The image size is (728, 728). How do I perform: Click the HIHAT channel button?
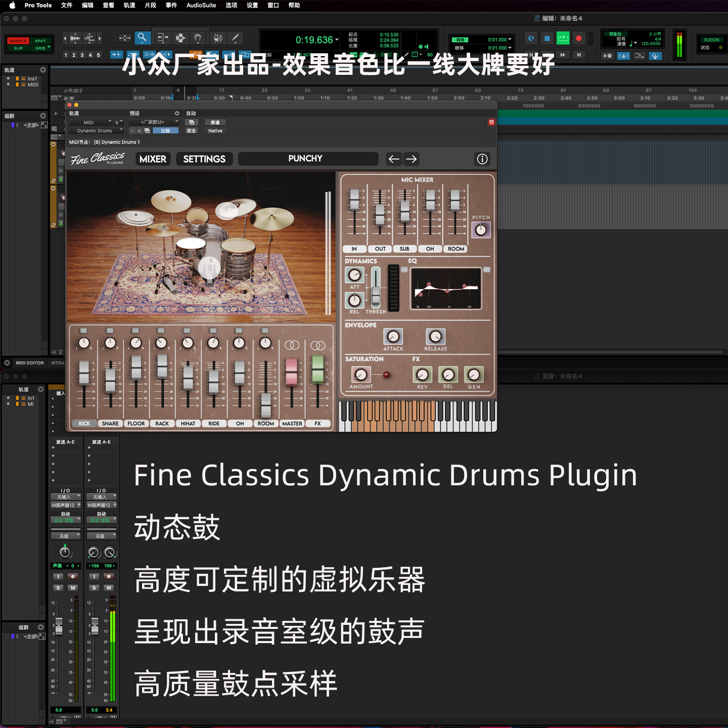coord(188,424)
